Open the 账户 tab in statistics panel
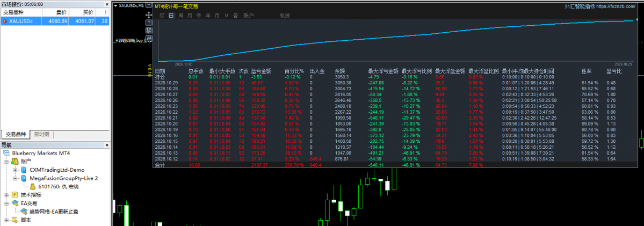This screenshot has width=644, height=226. [249, 16]
